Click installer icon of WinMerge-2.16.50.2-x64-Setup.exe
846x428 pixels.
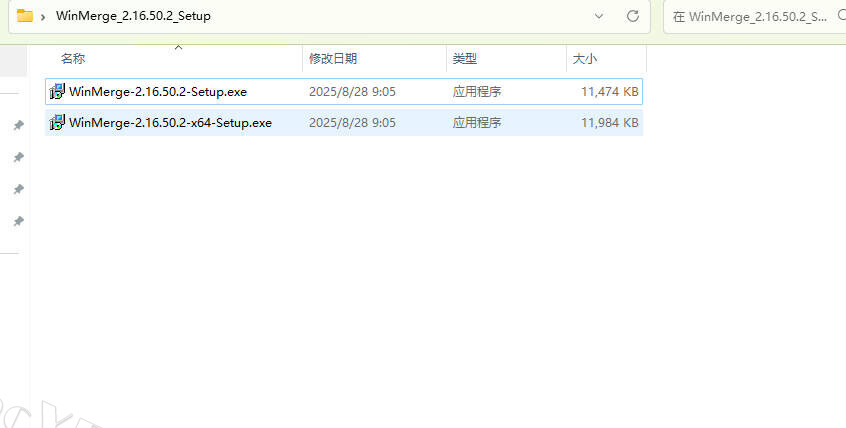pos(57,123)
